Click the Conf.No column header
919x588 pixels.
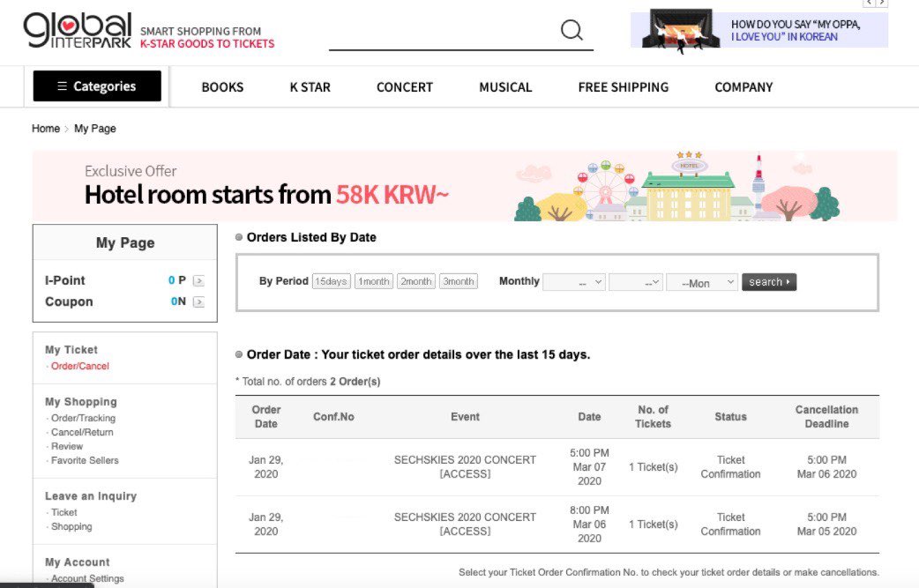333,417
